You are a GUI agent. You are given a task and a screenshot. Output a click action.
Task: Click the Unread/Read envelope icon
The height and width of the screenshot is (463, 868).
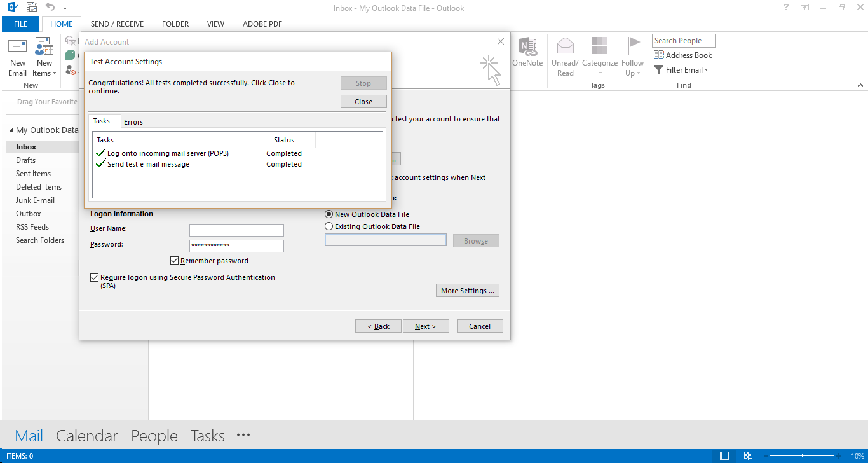pyautogui.click(x=566, y=46)
